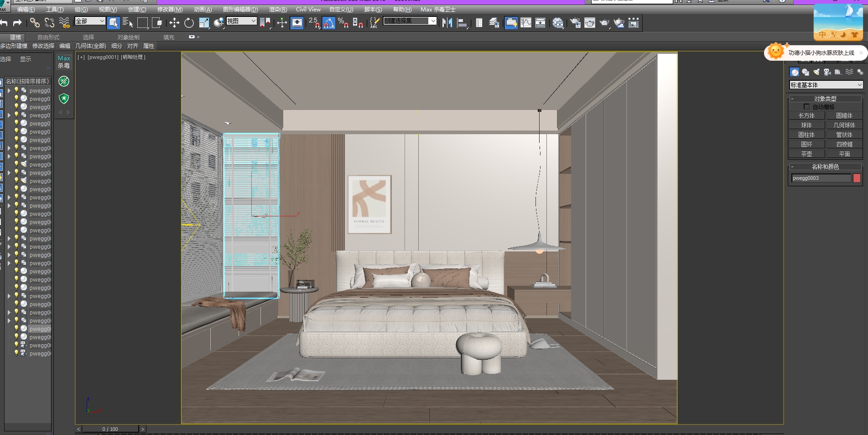Click the 多边形建模 ribbon panel button

(x=14, y=46)
